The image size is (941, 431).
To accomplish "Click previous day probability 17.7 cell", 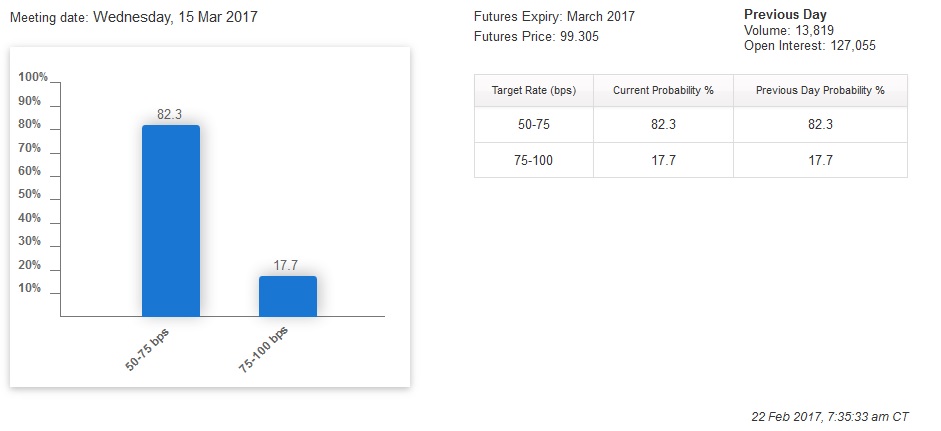I will (820, 160).
